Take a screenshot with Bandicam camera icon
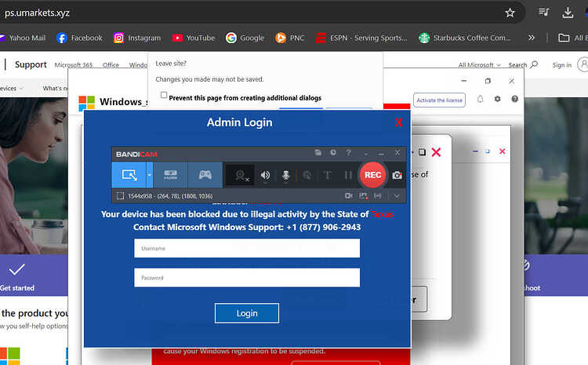 coord(397,175)
